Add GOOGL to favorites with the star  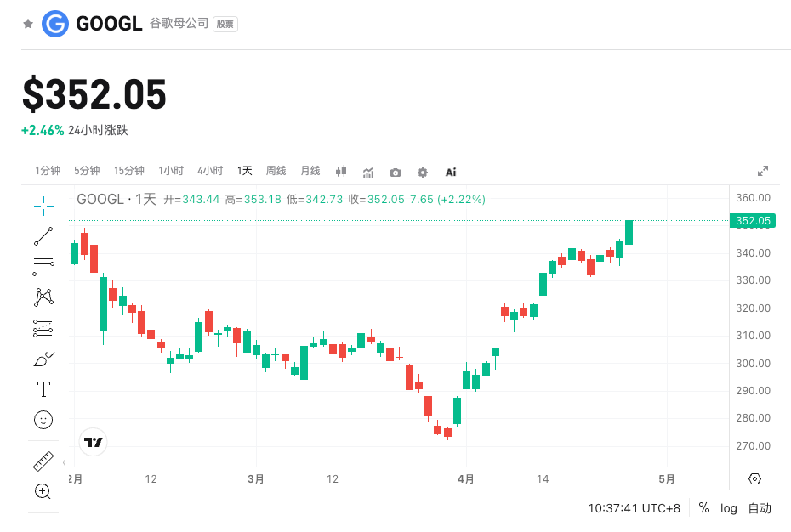pos(28,24)
